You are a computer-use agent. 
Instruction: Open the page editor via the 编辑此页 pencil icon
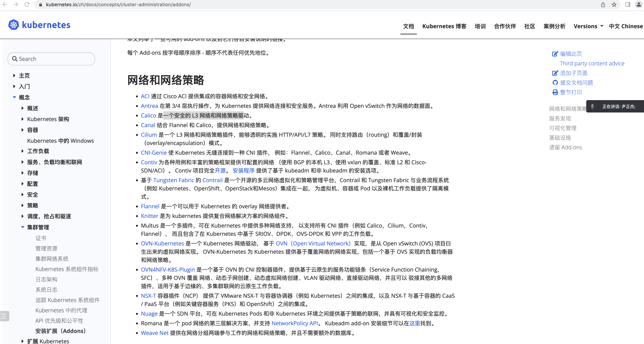pyautogui.click(x=555, y=53)
